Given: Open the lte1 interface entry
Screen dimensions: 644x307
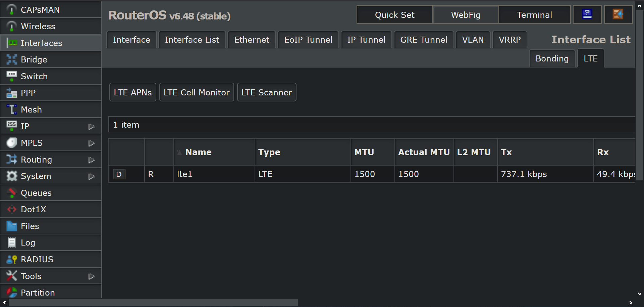Looking at the screenshot, I should (x=184, y=174).
